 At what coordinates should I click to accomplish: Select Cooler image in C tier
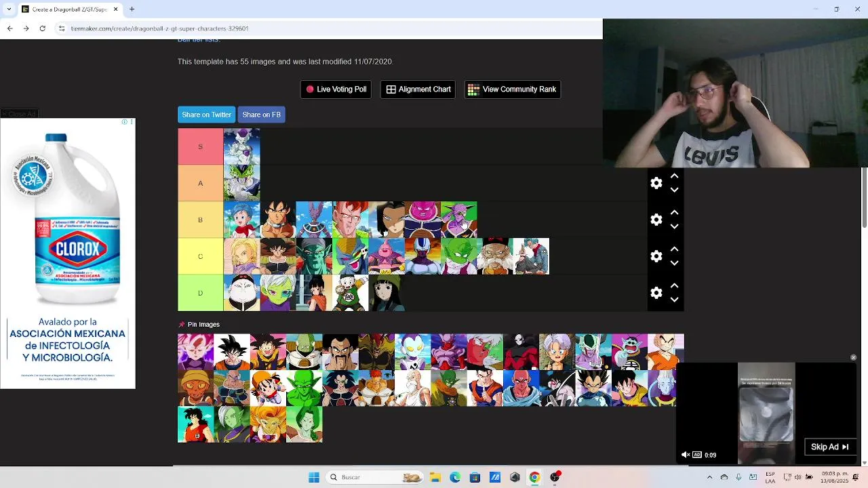422,256
